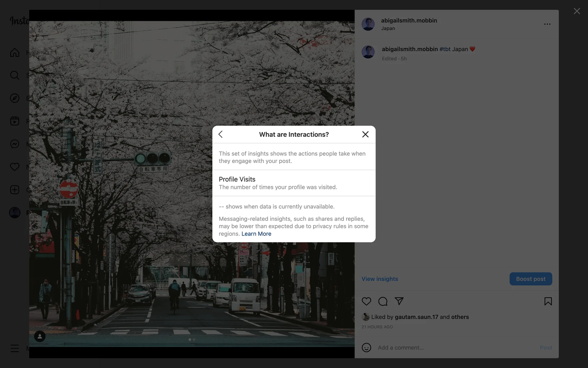588x368 pixels.
Task: Open Reels from the sidebar
Action: point(15,121)
